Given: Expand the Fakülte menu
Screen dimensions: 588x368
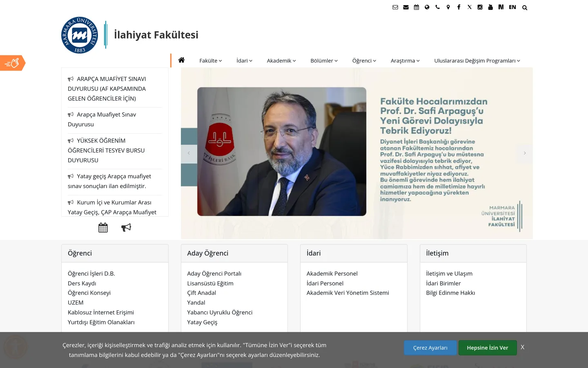Looking at the screenshot, I should coord(211,61).
